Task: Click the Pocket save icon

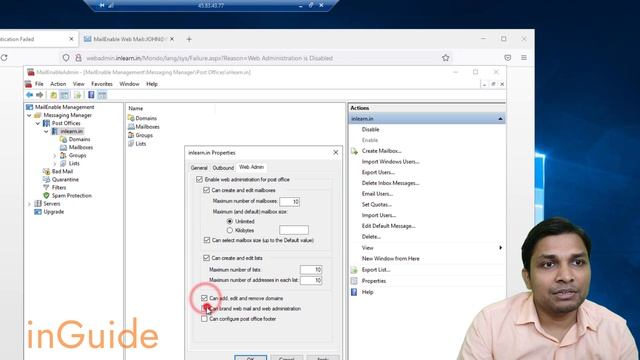Action: [507, 58]
